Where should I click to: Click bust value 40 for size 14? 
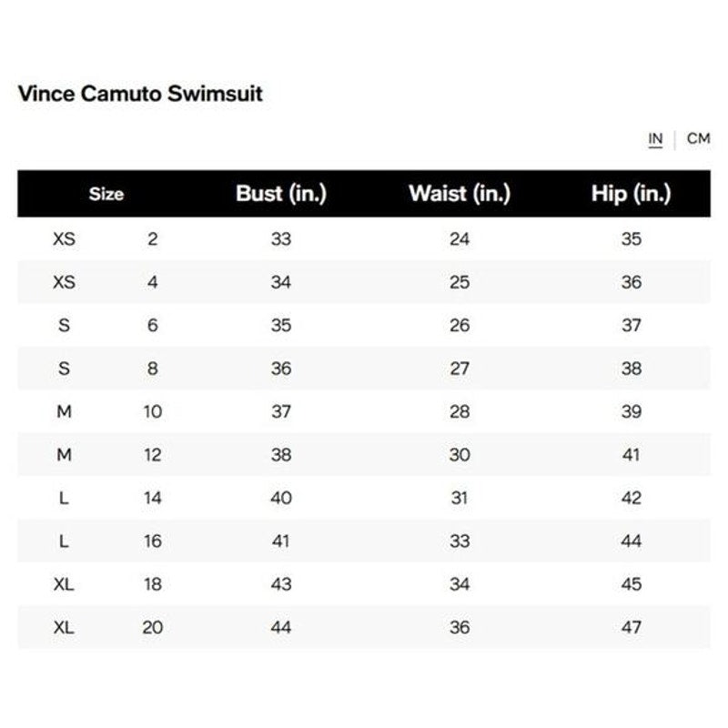[280, 498]
